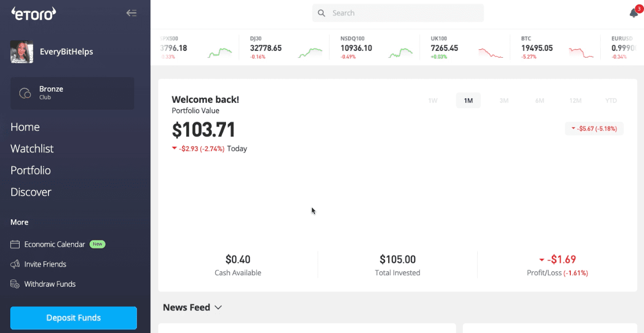
Task: Open the EURUSD ticker
Action: pos(624,47)
